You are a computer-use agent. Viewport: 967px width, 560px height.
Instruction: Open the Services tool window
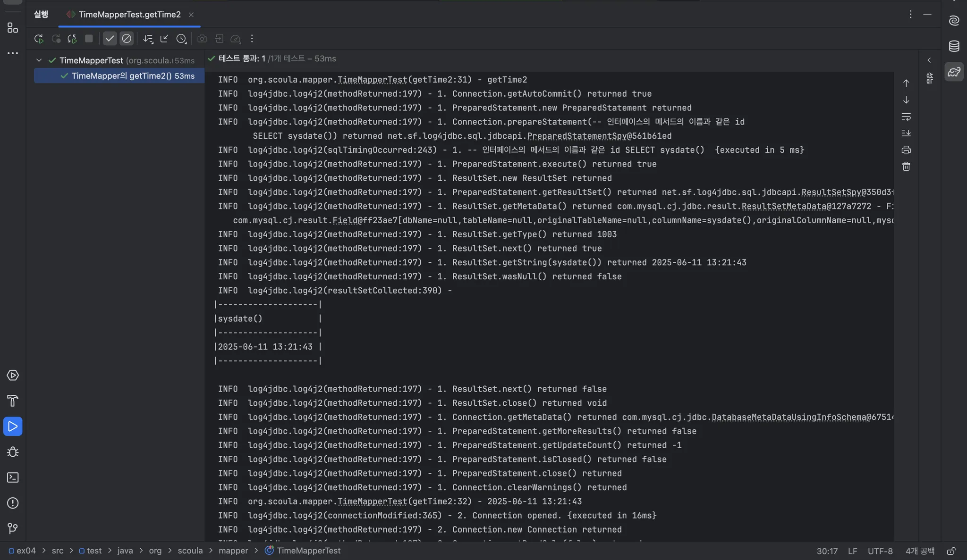(x=13, y=376)
